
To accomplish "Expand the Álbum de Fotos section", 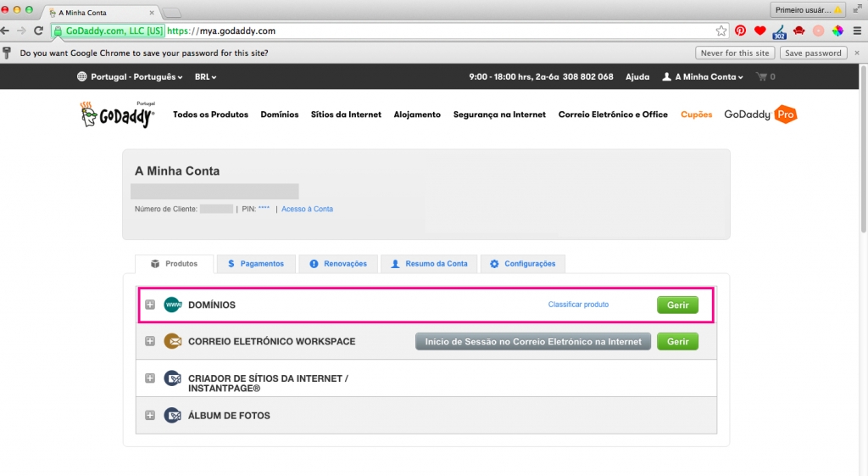I will (150, 415).
